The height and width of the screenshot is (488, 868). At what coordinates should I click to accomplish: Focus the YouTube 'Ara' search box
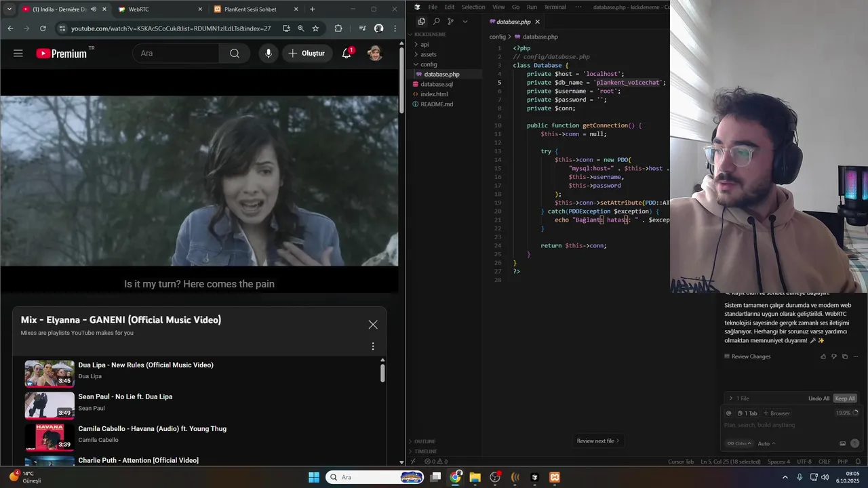pyautogui.click(x=176, y=53)
